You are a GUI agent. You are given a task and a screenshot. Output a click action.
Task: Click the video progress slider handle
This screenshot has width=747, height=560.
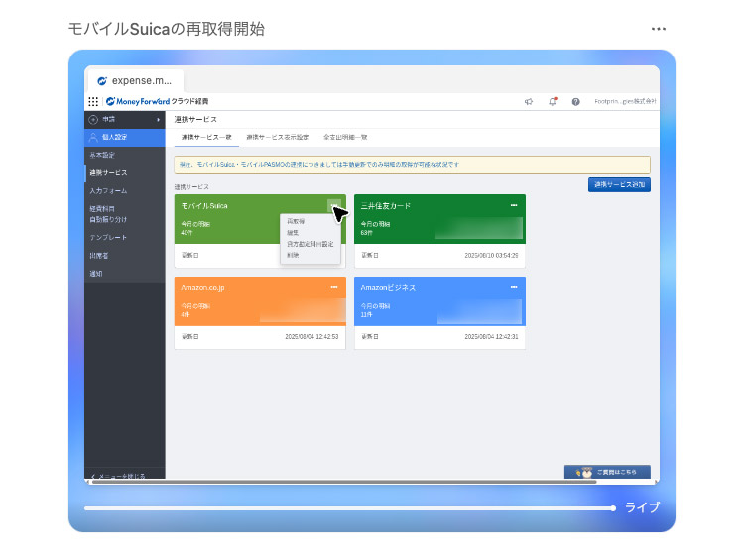coord(613,508)
